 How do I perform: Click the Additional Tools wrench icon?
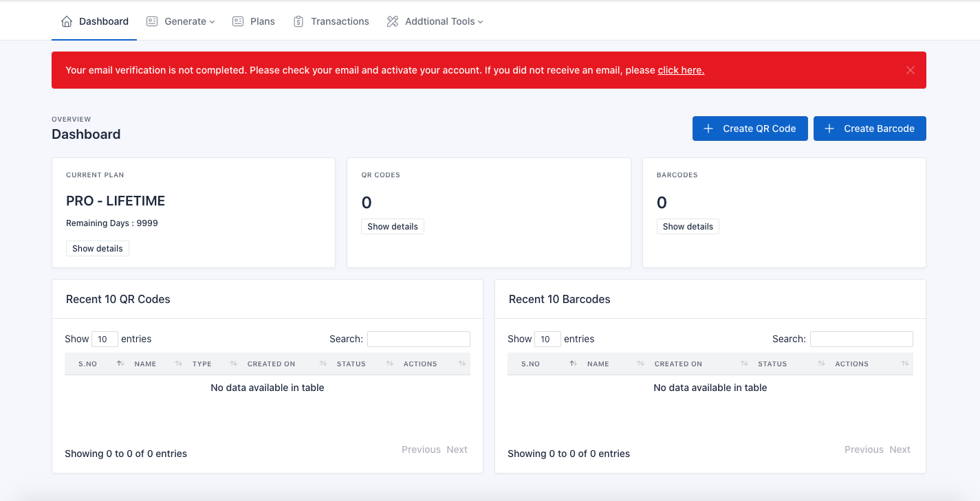(x=393, y=21)
